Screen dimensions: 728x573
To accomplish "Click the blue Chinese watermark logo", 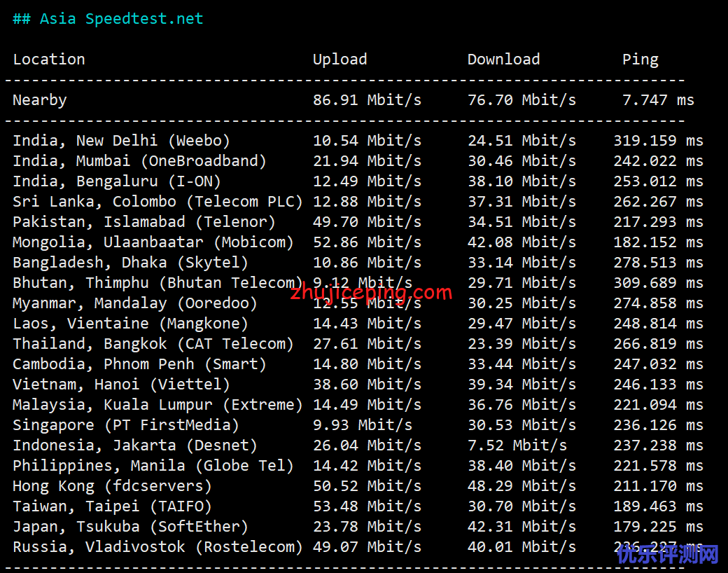I will (x=667, y=555).
